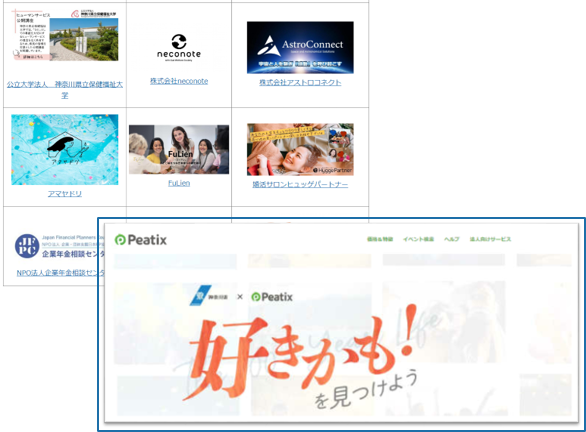
Task: Click the JFPC round logo
Action: [x=27, y=246]
